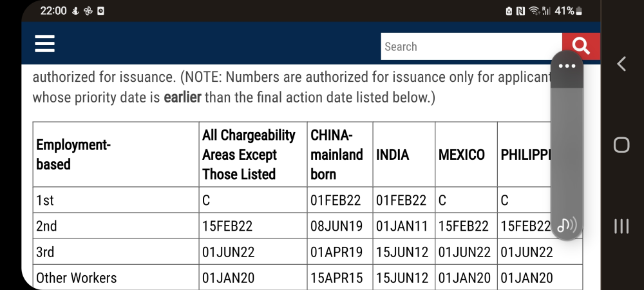Click the red search magnifier button
This screenshot has width=644, height=290.
click(x=581, y=46)
